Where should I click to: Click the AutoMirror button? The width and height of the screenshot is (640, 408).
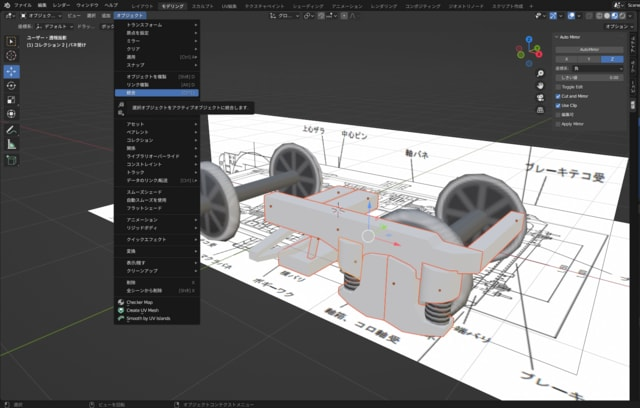[x=589, y=50]
